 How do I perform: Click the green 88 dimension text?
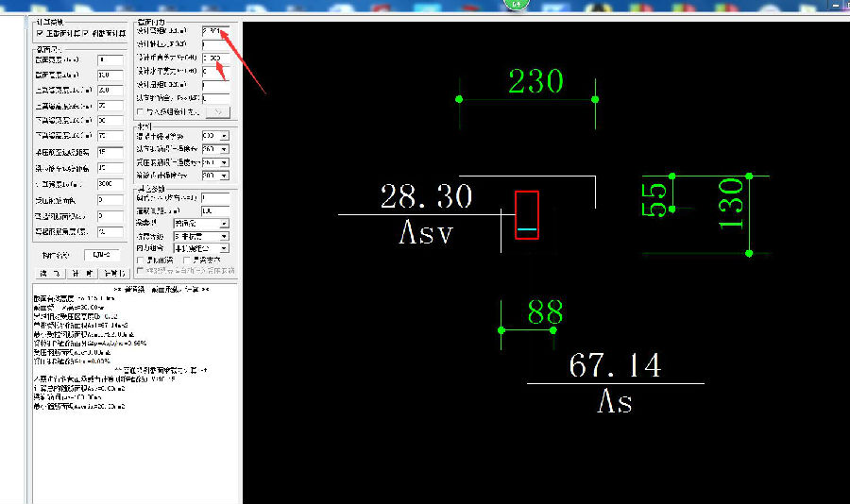545,312
